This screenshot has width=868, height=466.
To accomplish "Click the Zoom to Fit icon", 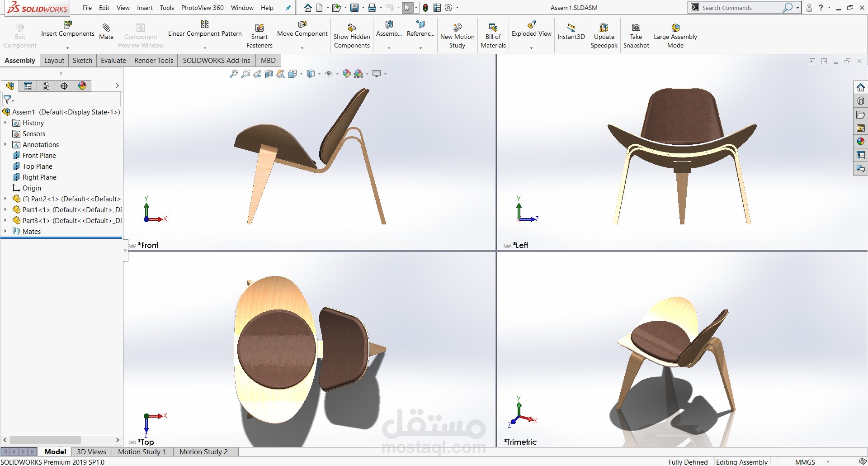I will click(234, 74).
